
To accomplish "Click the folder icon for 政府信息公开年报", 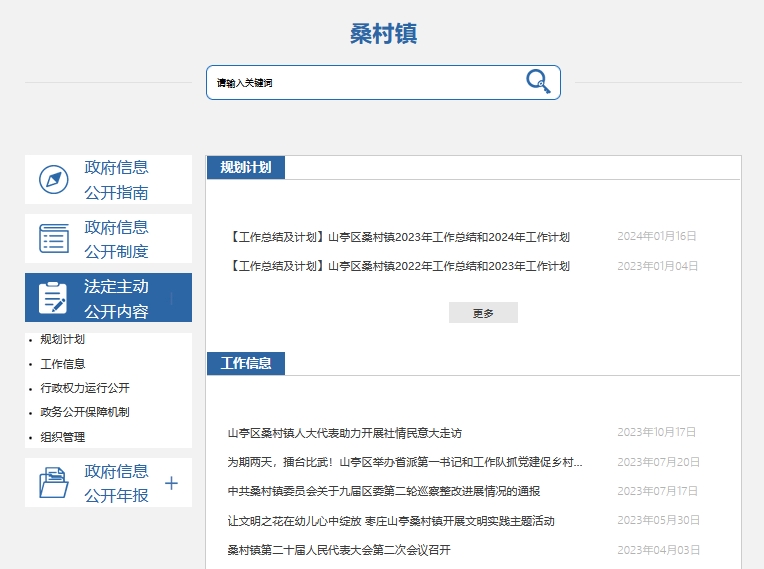I will pos(54,482).
